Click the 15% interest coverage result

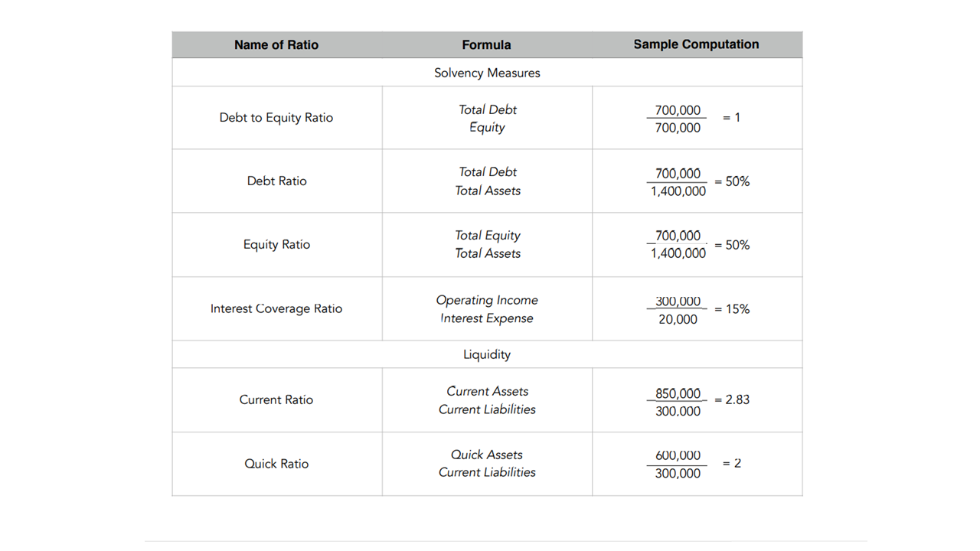coord(733,309)
